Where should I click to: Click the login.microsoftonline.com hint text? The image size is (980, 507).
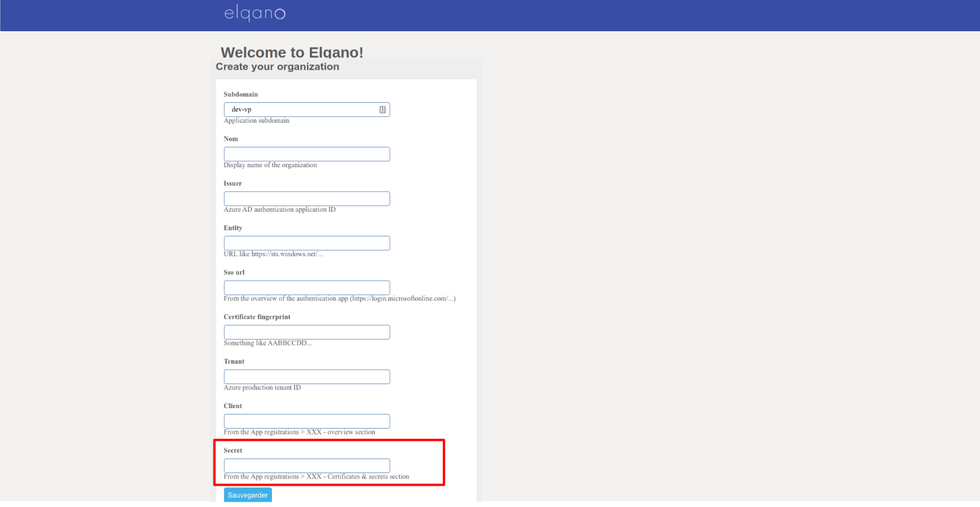coord(339,299)
